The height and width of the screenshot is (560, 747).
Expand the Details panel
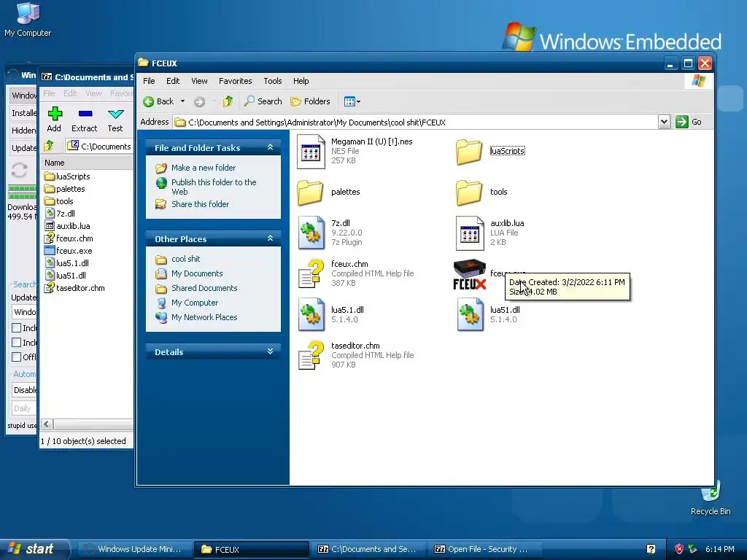coord(270,351)
